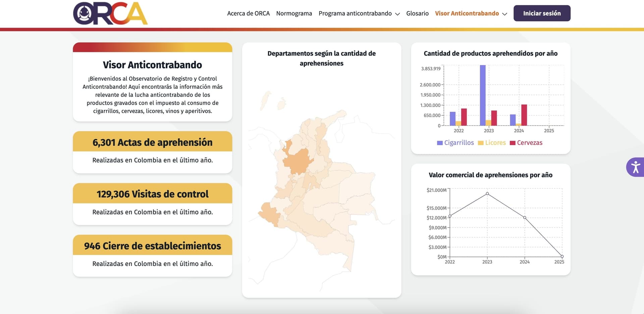Viewport: 644px width, 314px height.
Task: Open the Glosario page
Action: (417, 13)
